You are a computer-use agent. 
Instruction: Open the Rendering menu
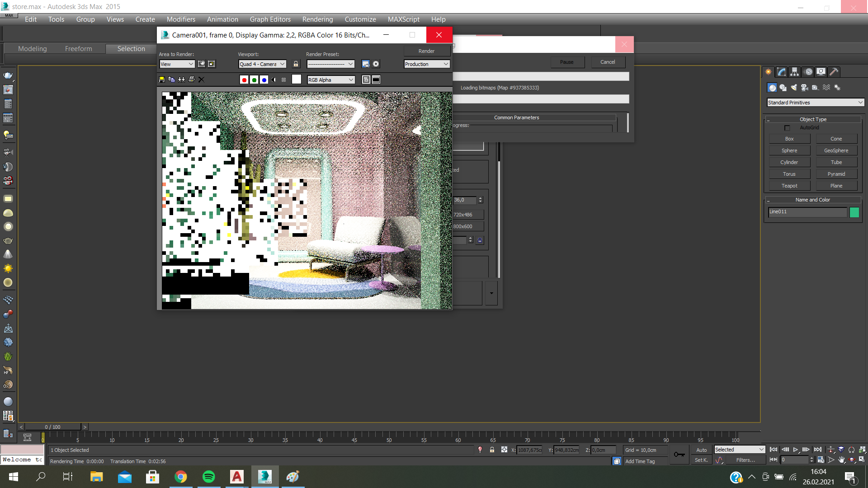[x=317, y=19]
